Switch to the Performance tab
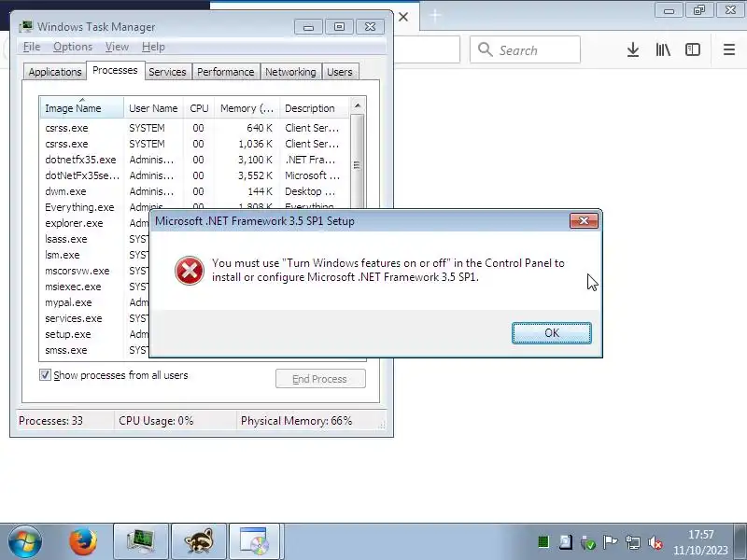 click(x=225, y=72)
